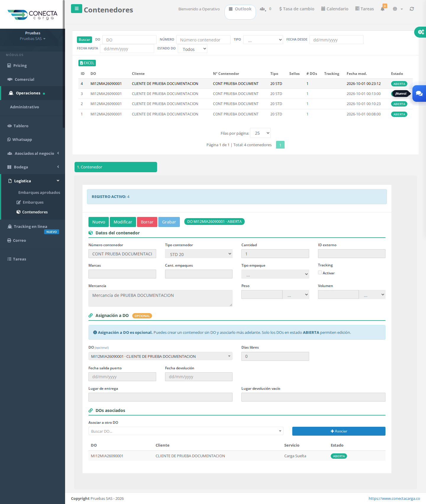Change Filas por página dropdown
This screenshot has width=426, height=504.
click(260, 133)
